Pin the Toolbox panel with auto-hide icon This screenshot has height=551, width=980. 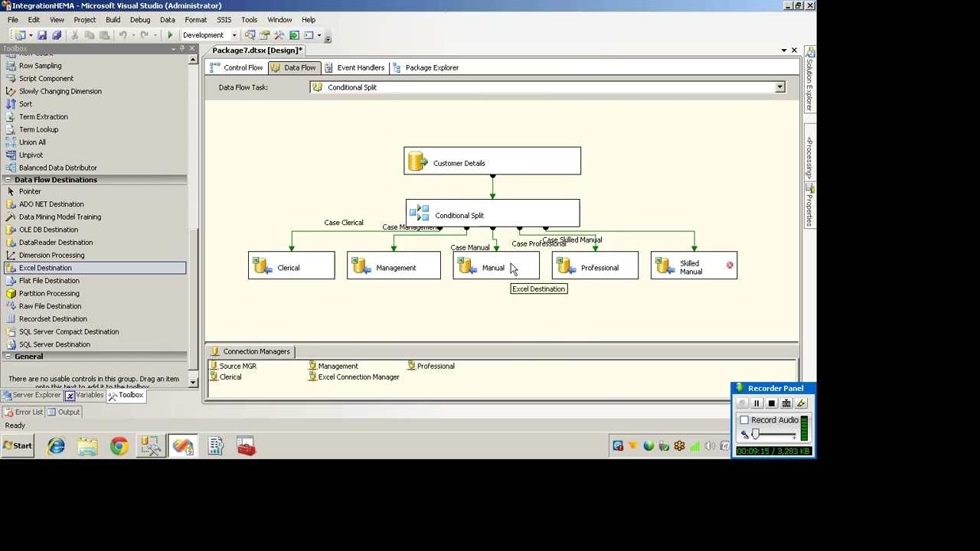(x=181, y=49)
